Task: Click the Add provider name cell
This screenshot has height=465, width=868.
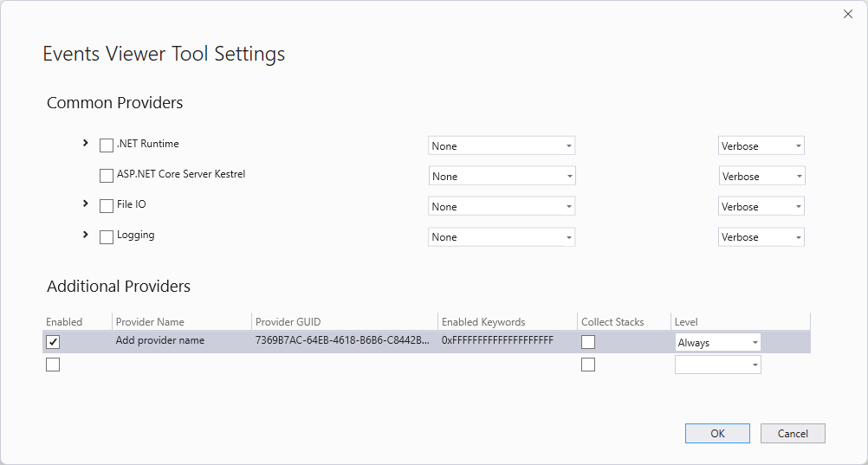Action: click(x=160, y=341)
